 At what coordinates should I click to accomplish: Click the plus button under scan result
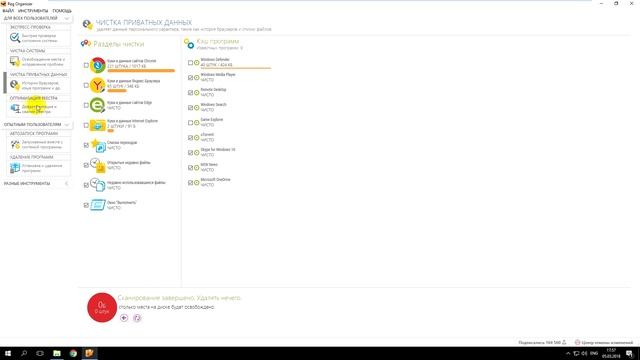click(124, 318)
